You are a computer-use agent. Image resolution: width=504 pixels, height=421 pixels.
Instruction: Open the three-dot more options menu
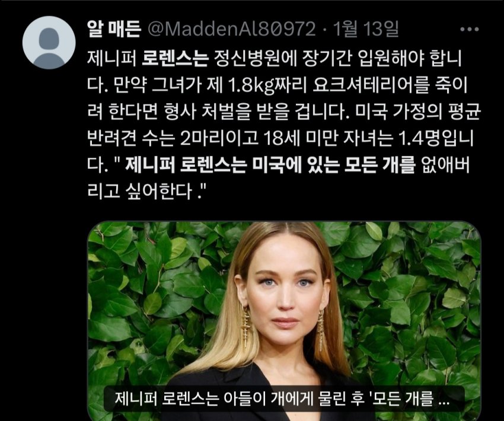click(470, 29)
